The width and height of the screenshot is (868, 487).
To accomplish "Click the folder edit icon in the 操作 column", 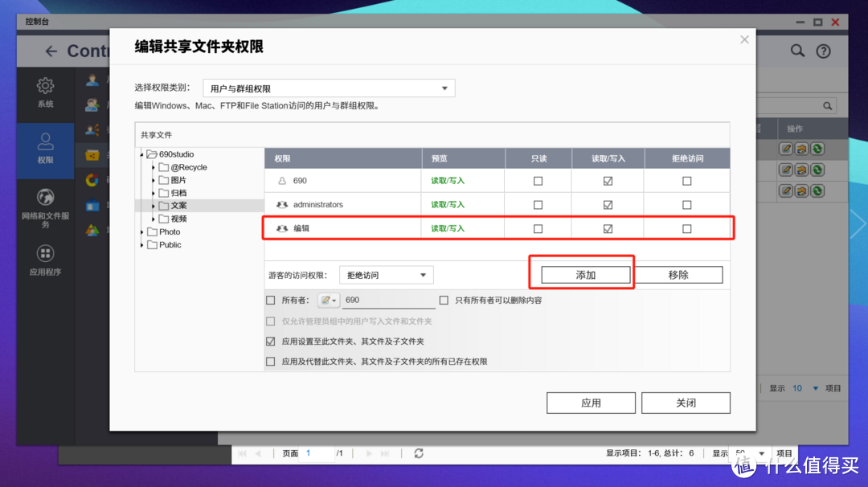I will point(800,148).
